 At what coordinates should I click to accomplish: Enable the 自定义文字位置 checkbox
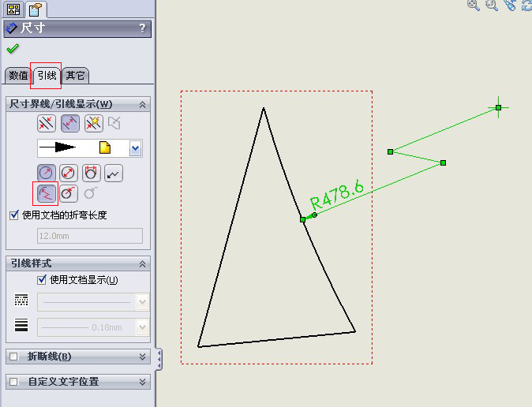tap(13, 382)
